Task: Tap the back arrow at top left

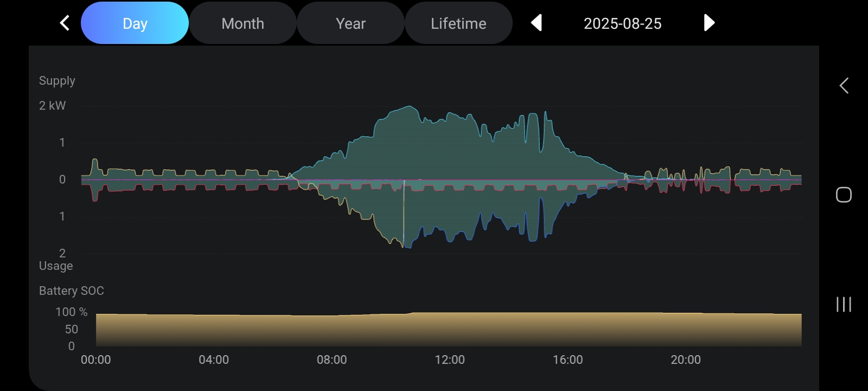Action: point(65,23)
